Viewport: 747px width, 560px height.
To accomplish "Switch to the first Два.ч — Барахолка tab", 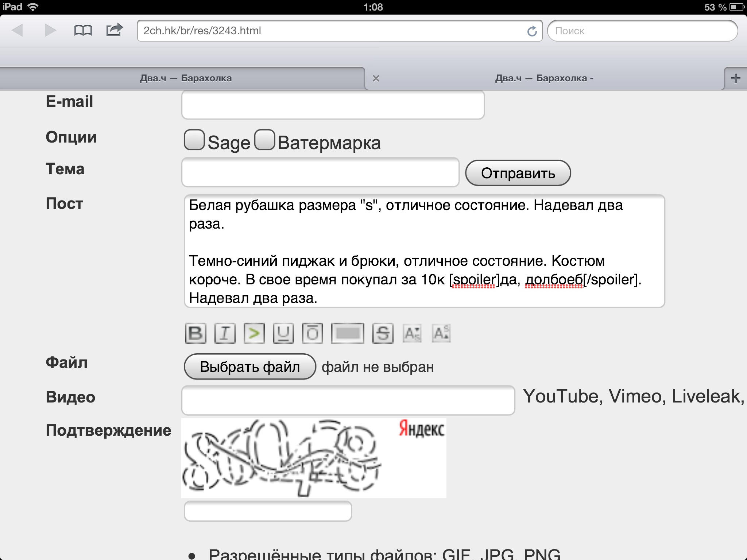I will coord(186,78).
